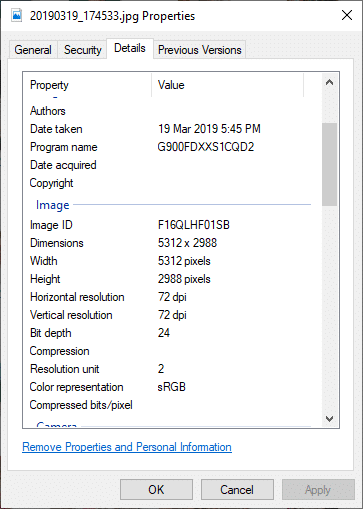Screen dimensions: 363x509
Task: Click the Property column header
Action: pos(87,85)
